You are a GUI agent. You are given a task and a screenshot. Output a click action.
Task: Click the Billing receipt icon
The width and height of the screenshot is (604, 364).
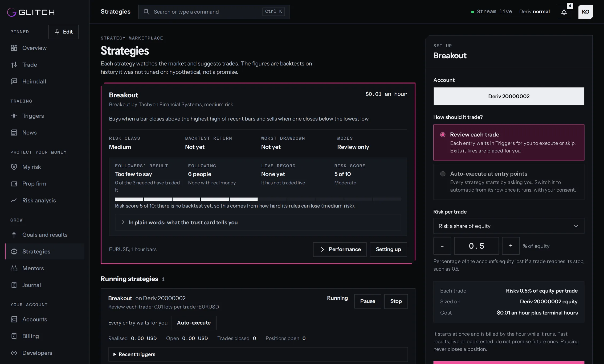(14, 336)
